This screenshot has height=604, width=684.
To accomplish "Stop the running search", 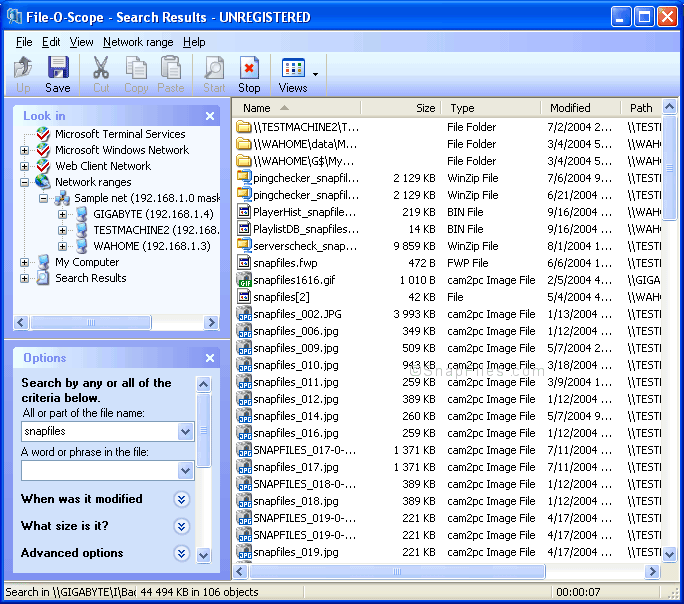I will click(249, 74).
